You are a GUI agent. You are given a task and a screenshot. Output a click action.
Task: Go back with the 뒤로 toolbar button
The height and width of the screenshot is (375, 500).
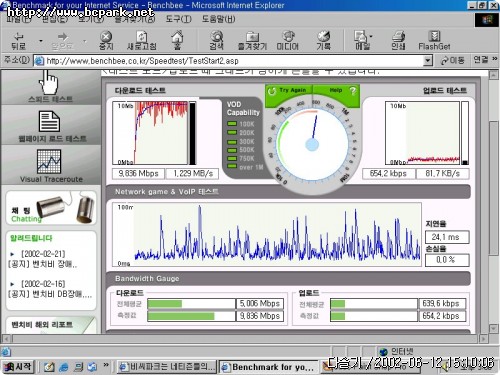(18, 41)
